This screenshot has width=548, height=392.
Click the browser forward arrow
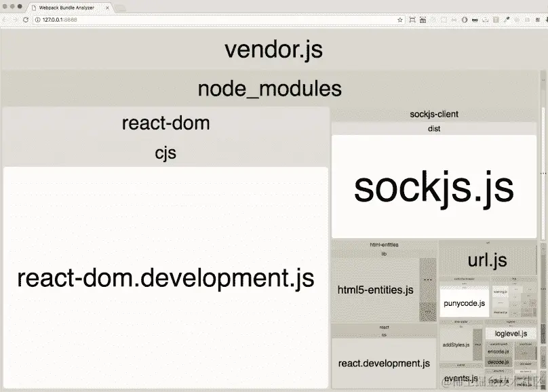[16, 20]
